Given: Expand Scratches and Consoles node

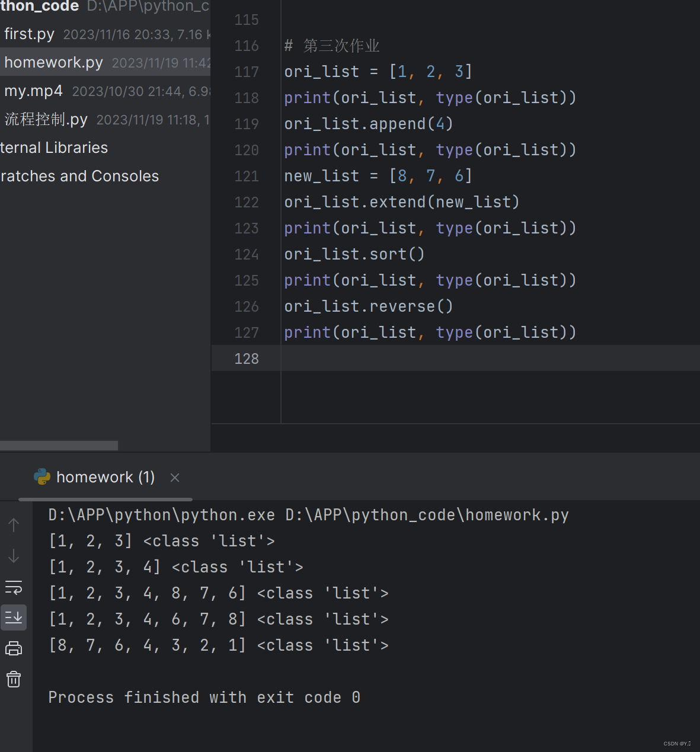Looking at the screenshot, I should point(79,175).
